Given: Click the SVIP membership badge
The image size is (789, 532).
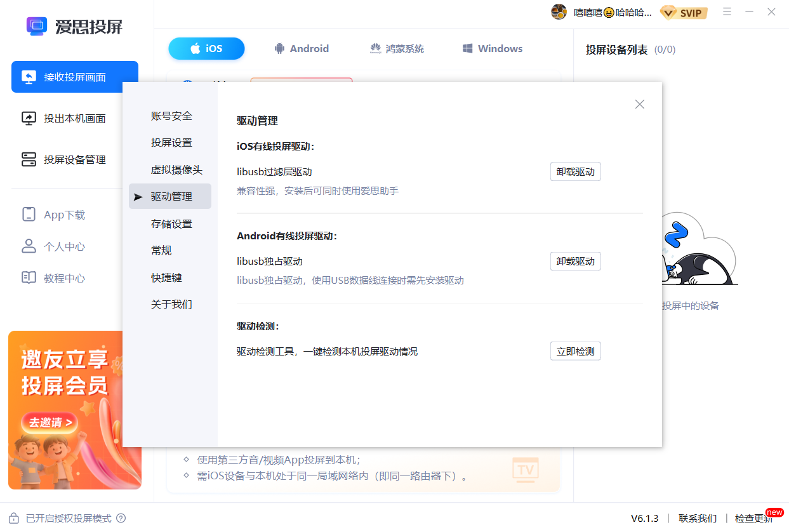Looking at the screenshot, I should [x=684, y=12].
